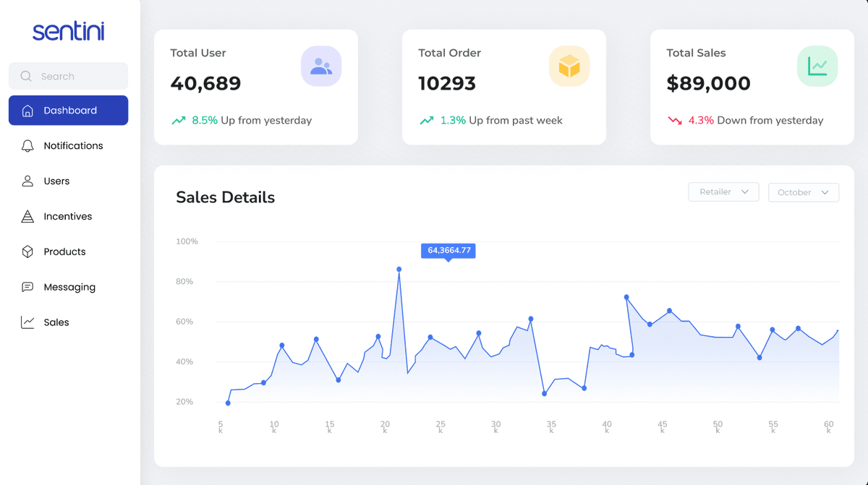Focus the Search input field
The image size is (868, 485).
point(68,76)
